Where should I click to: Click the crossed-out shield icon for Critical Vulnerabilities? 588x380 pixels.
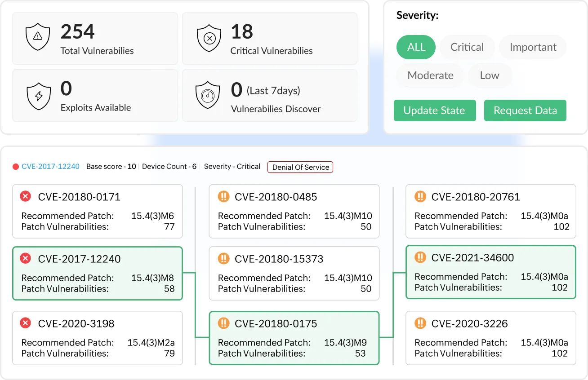click(208, 37)
